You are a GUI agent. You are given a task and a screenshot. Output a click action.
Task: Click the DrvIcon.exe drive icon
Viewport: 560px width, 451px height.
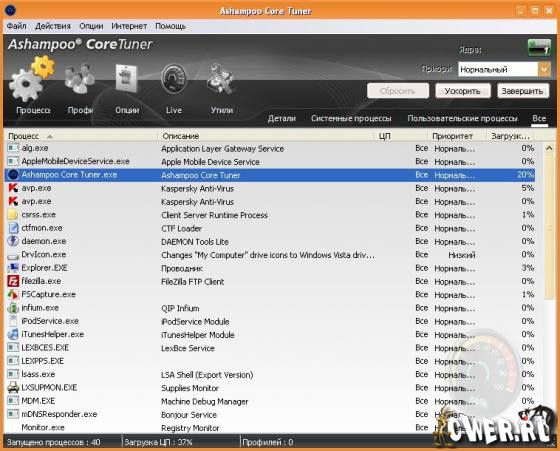[x=13, y=255]
